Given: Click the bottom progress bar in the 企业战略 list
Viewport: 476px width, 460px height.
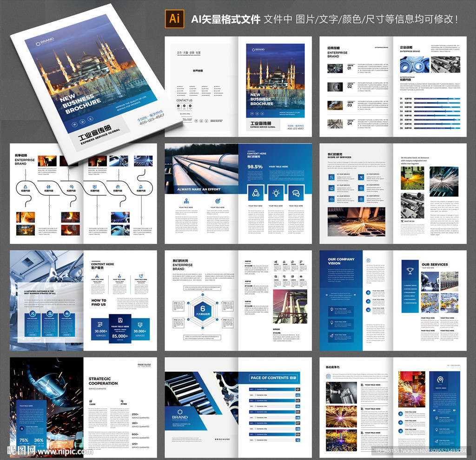Looking at the screenshot, I should pyautogui.click(x=437, y=128).
